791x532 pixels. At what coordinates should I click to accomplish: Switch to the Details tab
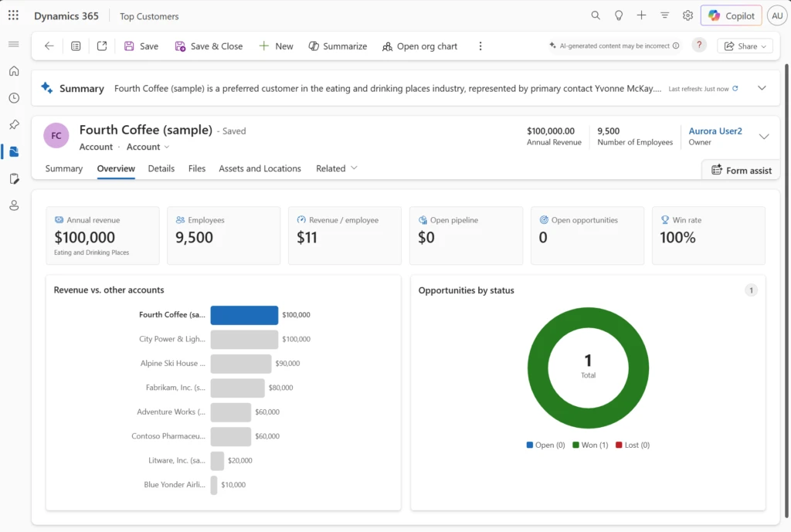[x=161, y=168]
